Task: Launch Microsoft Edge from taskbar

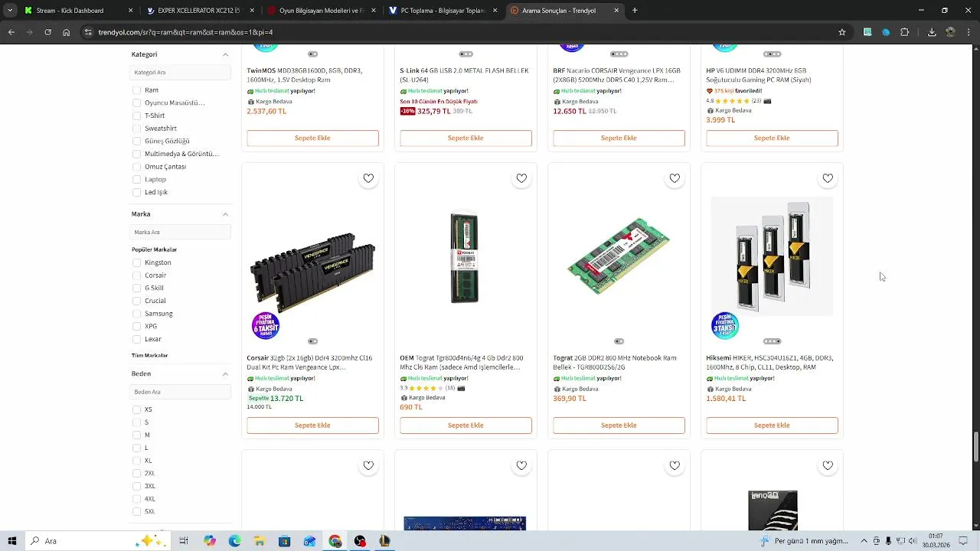Action: [x=234, y=541]
